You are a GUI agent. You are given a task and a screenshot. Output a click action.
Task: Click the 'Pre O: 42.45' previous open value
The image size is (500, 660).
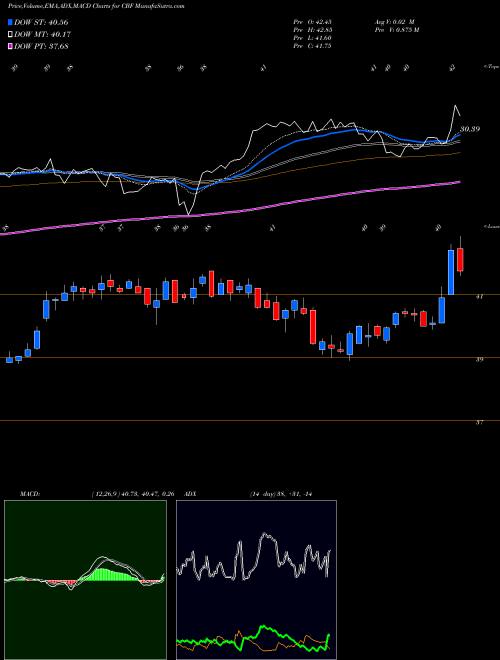point(313,22)
